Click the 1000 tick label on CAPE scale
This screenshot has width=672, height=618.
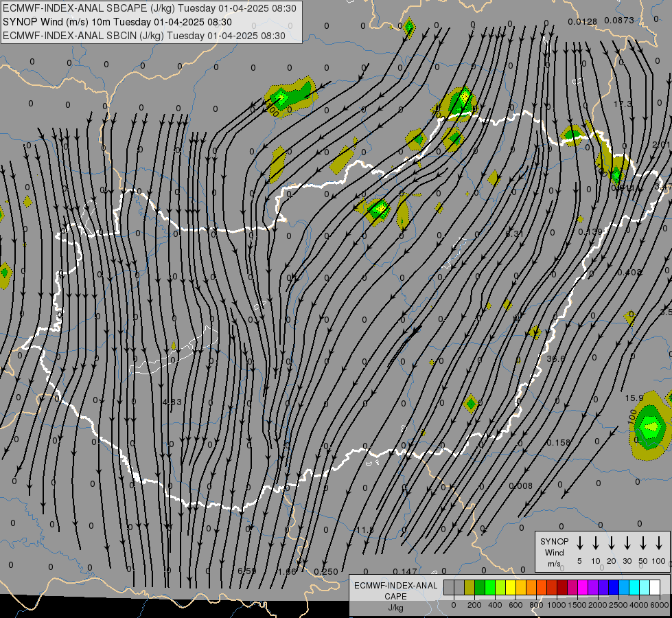[x=556, y=605]
